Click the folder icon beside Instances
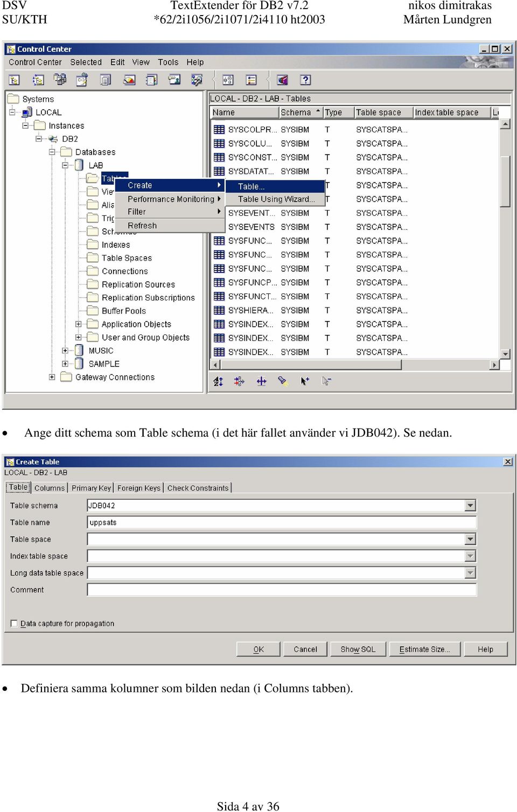The width and height of the screenshot is (517, 812). 40,125
